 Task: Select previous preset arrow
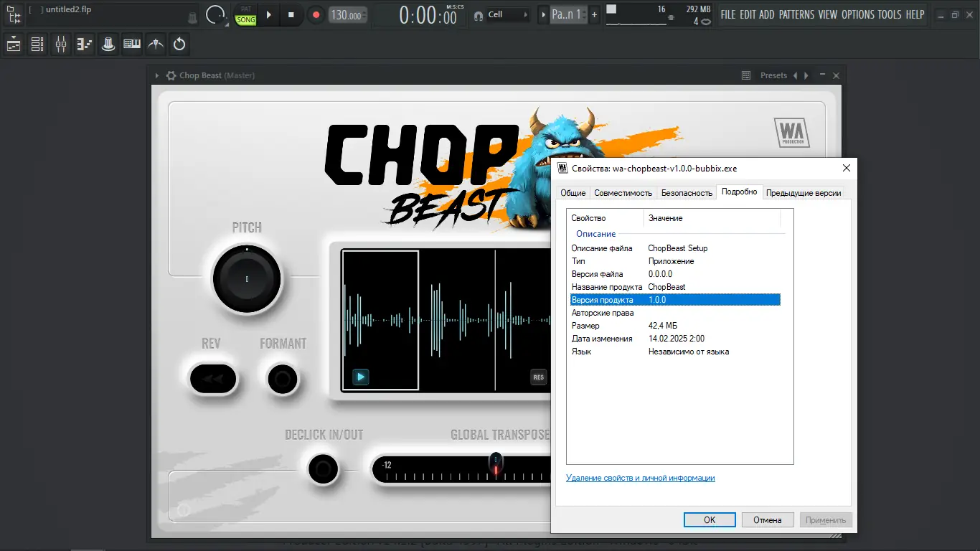795,75
